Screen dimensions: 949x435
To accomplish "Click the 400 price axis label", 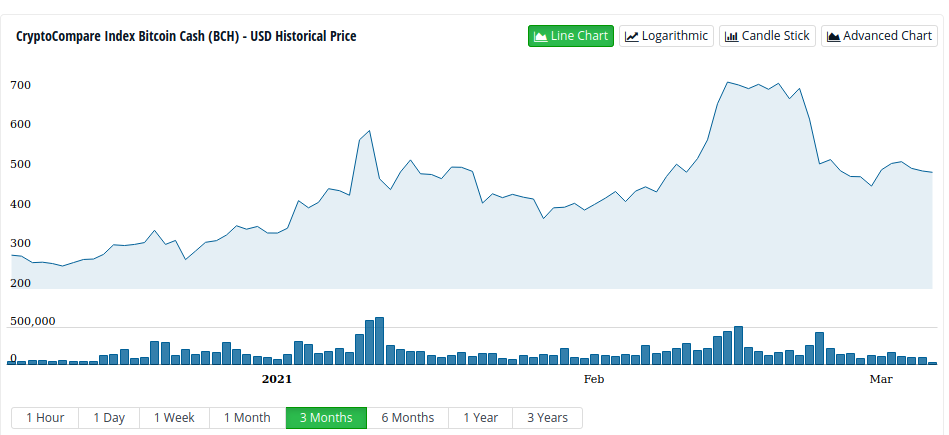I will coord(21,204).
